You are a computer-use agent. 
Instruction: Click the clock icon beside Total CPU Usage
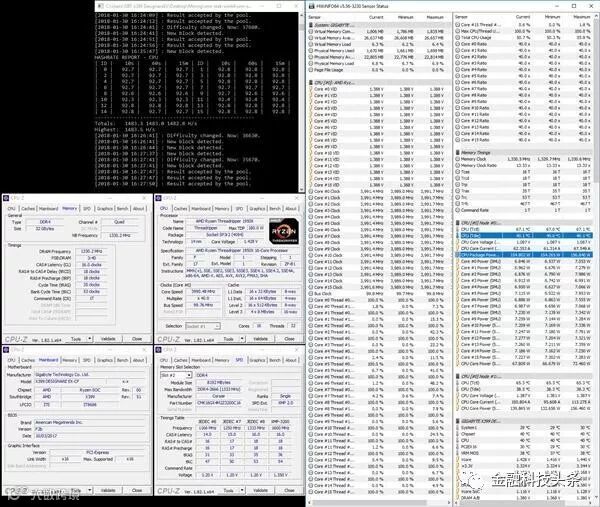tap(458, 37)
